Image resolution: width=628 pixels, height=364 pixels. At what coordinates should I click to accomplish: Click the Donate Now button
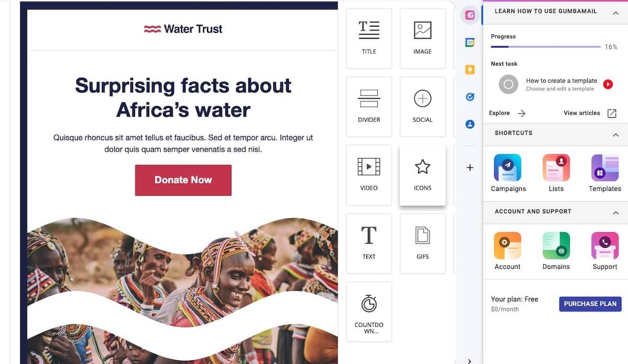(183, 180)
